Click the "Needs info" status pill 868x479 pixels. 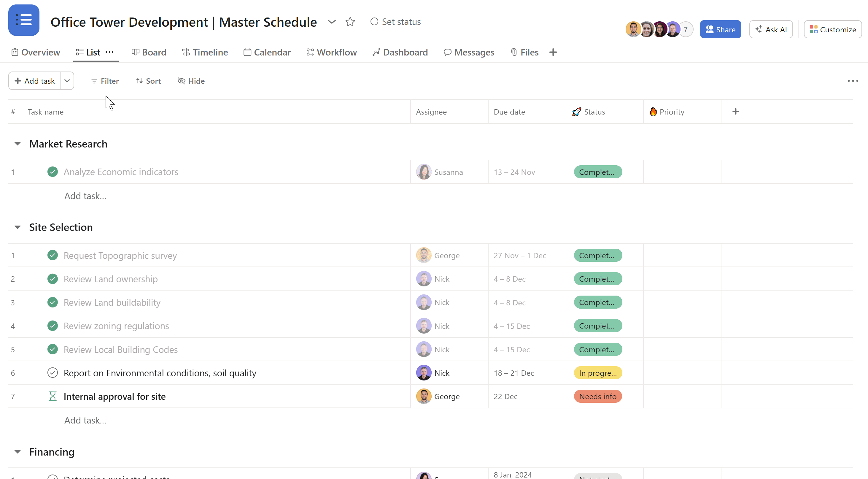(597, 396)
